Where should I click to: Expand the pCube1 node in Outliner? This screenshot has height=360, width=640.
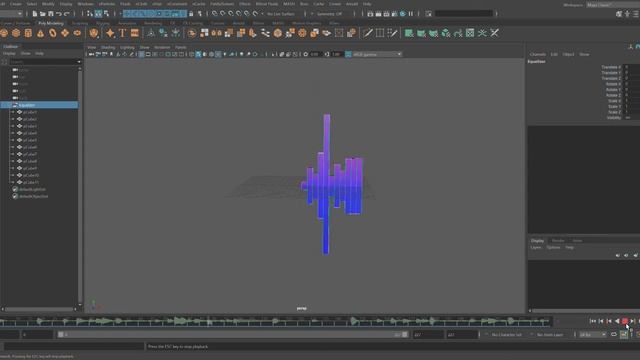(13, 112)
